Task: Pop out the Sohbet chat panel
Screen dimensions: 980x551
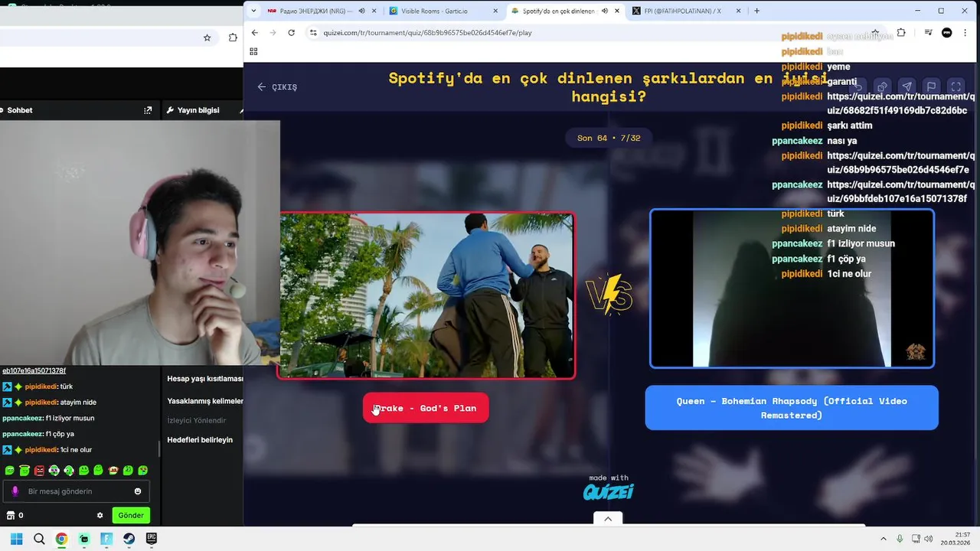Action: click(148, 110)
